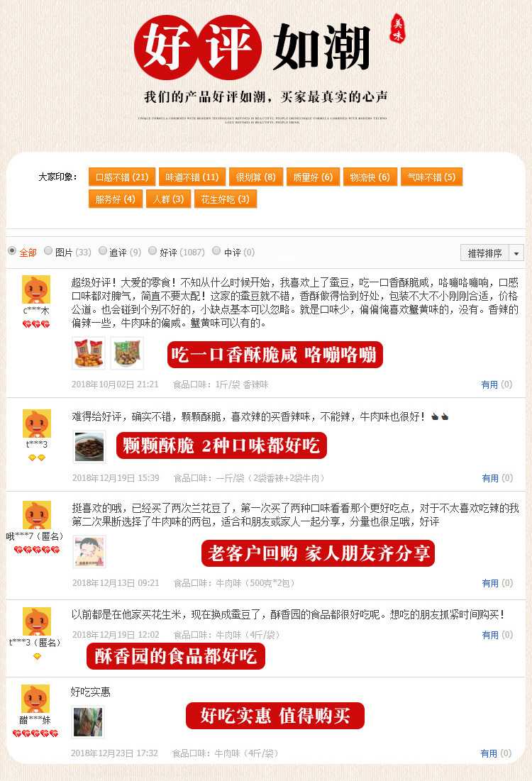The width and height of the screenshot is (532, 781).
Task: Click the avatar of reviewer 哦***7
Action: tap(37, 515)
